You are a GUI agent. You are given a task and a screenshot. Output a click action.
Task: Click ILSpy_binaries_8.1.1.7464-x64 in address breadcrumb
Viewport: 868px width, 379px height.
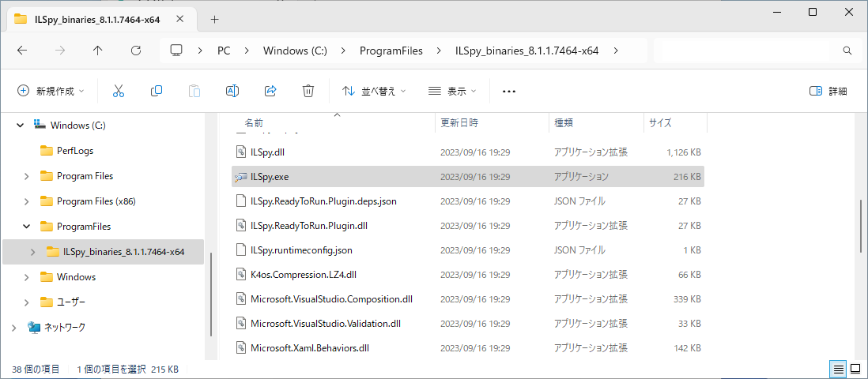[526, 51]
